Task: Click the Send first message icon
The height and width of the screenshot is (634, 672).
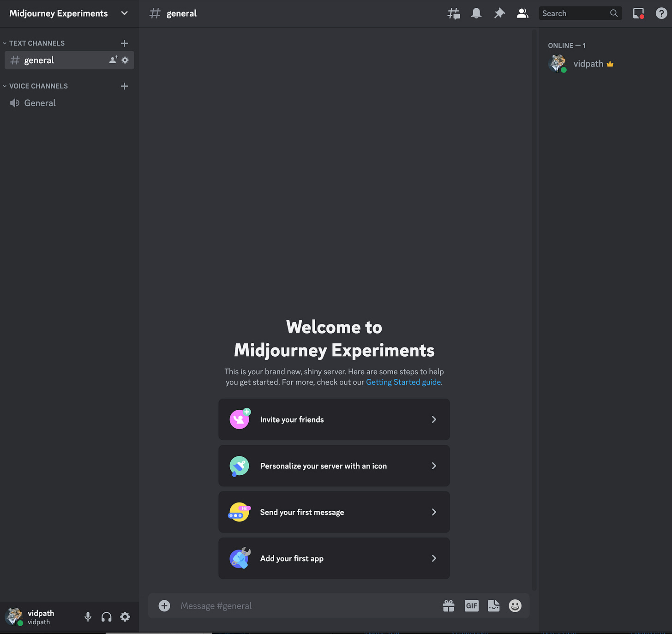Action: click(x=239, y=512)
